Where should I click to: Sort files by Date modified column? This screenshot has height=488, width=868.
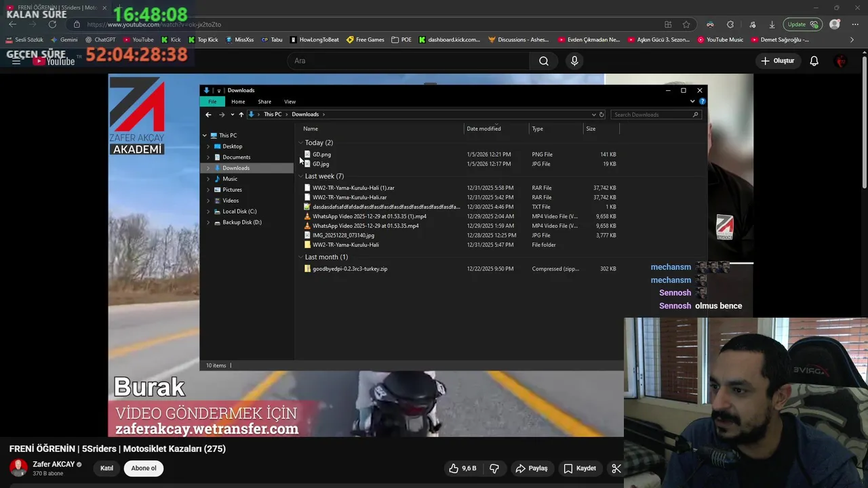pyautogui.click(x=496, y=129)
